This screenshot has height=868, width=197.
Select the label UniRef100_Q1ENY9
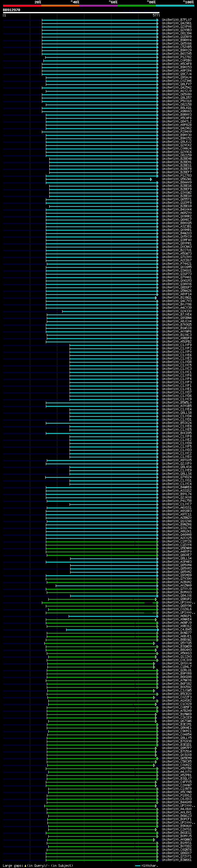[x=177, y=37]
